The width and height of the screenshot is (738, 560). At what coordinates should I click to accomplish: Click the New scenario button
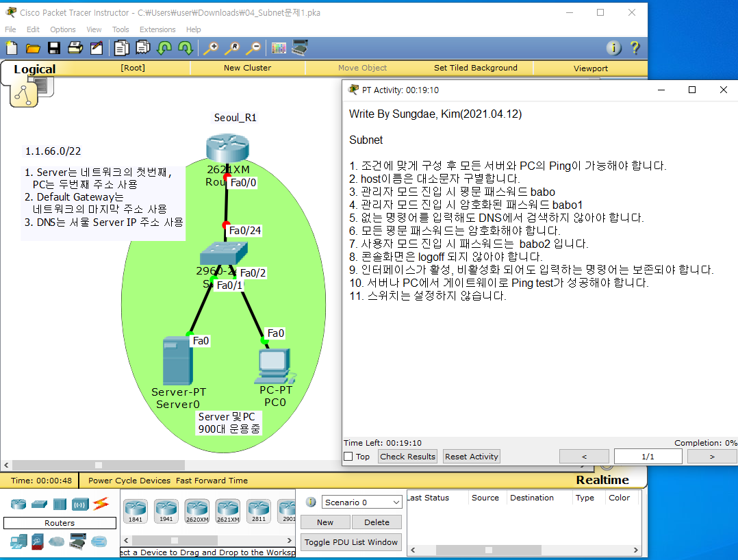point(325,522)
